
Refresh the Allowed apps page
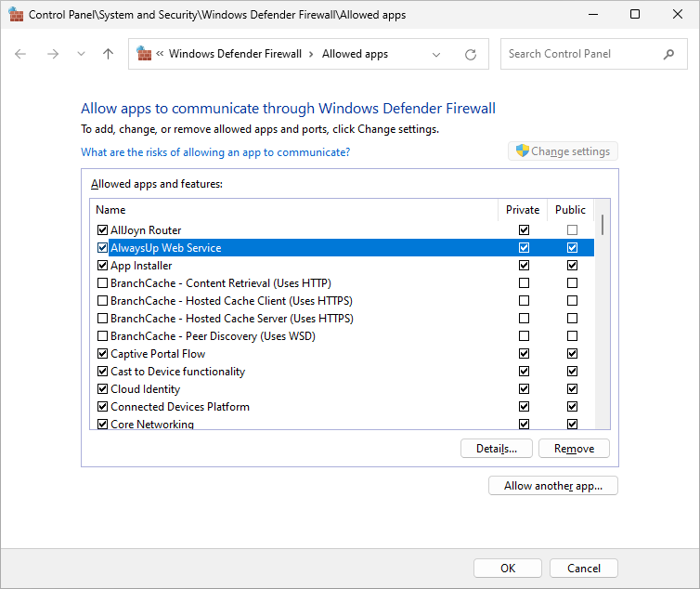(471, 55)
